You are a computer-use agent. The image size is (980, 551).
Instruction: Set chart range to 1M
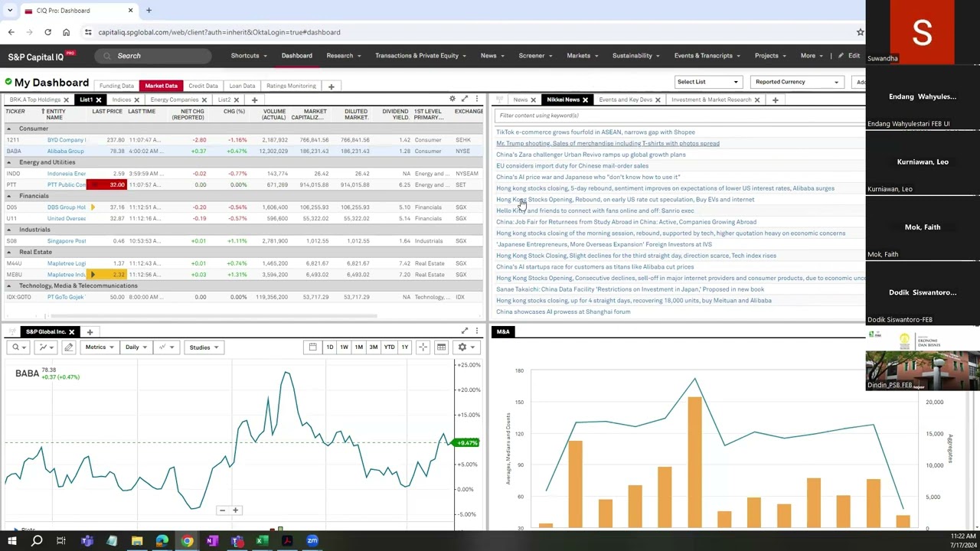[358, 347]
